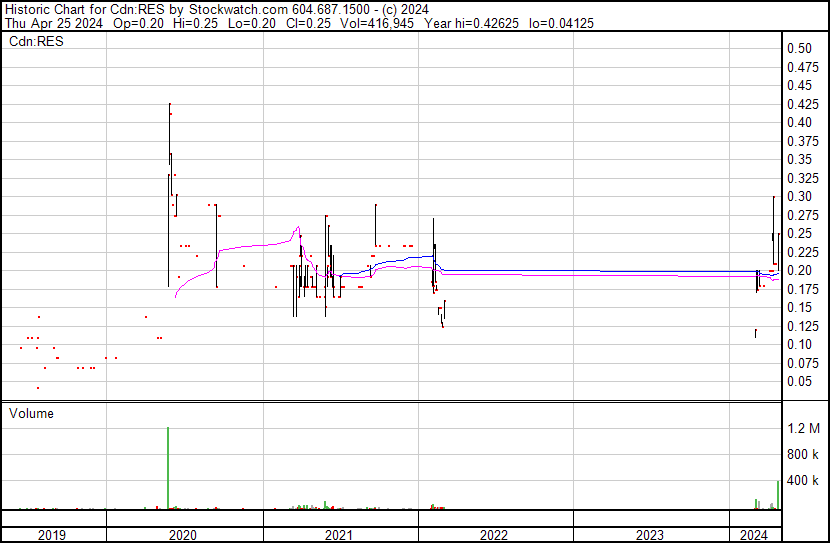Click the 1.2 M volume axis label
The width and height of the screenshot is (830, 543).
point(802,428)
